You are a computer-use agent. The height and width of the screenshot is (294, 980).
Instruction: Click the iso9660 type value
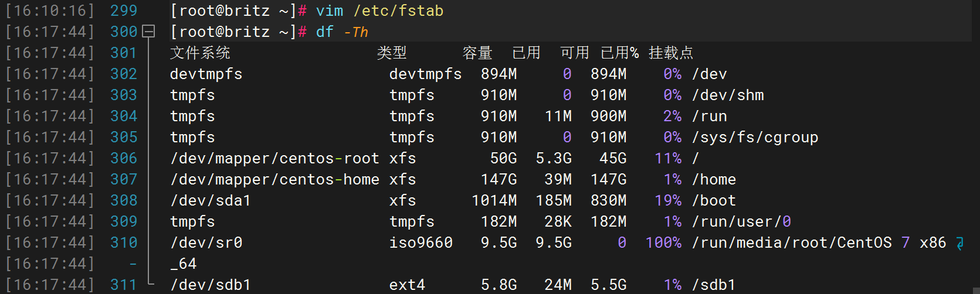coord(421,242)
